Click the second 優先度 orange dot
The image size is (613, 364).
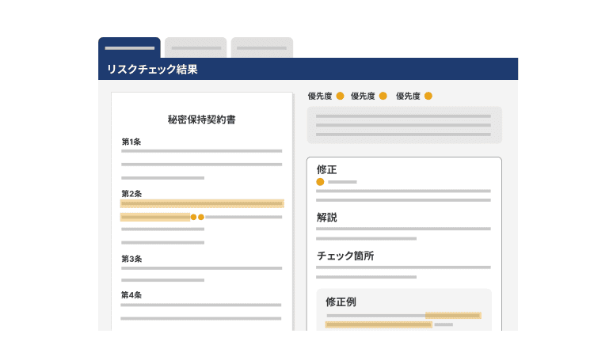coord(383,96)
